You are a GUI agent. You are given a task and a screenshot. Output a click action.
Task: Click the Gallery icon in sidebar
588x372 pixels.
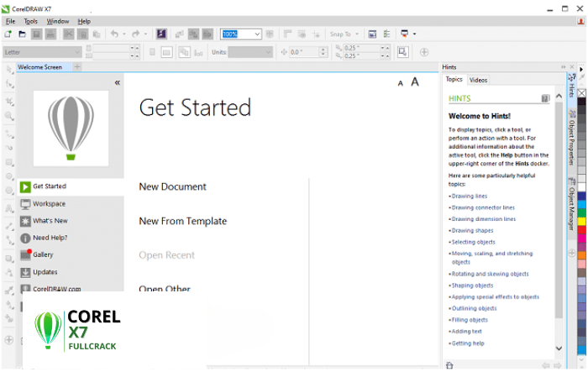pos(26,254)
